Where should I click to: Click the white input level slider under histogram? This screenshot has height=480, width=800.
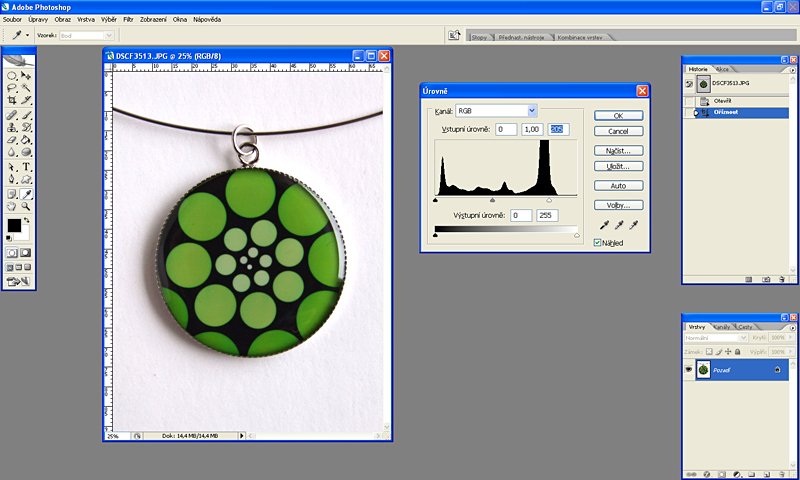[x=549, y=201]
